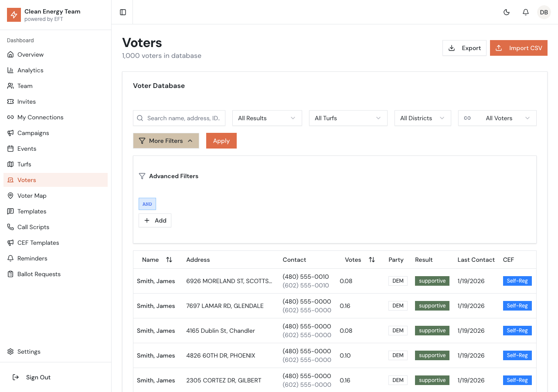Screen dimensions: 558x392
Task: Toggle the AND logic operator
Action: (147, 204)
